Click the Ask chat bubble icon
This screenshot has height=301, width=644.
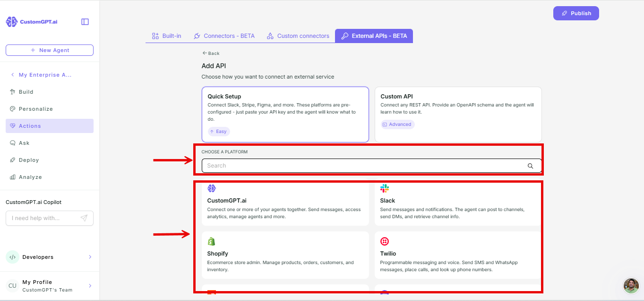pyautogui.click(x=13, y=143)
